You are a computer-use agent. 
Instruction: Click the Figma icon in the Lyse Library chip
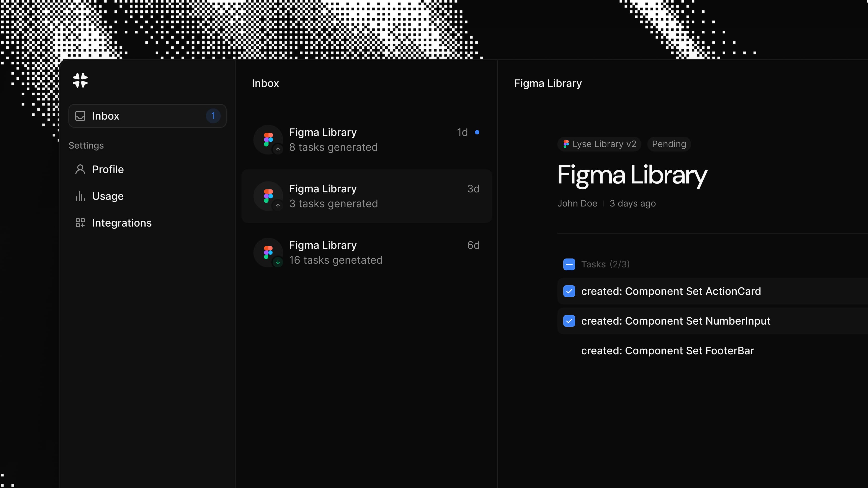click(566, 144)
